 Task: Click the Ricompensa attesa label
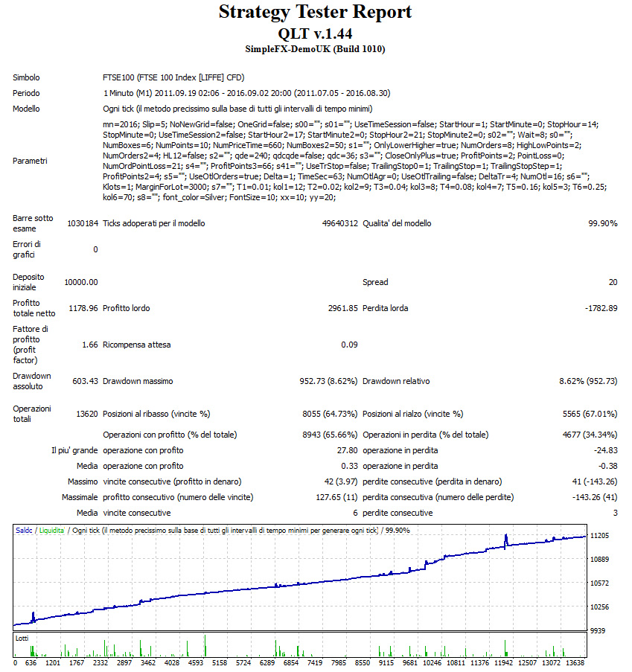pyautogui.click(x=137, y=345)
